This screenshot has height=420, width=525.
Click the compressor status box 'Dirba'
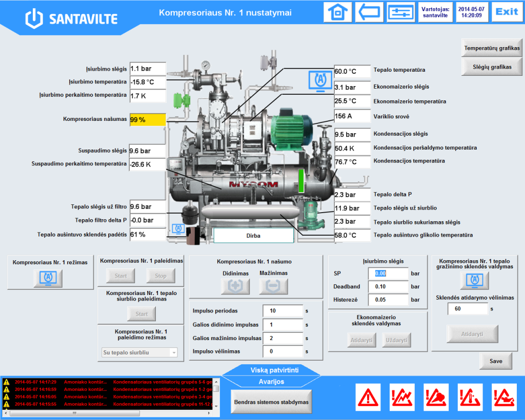click(253, 236)
